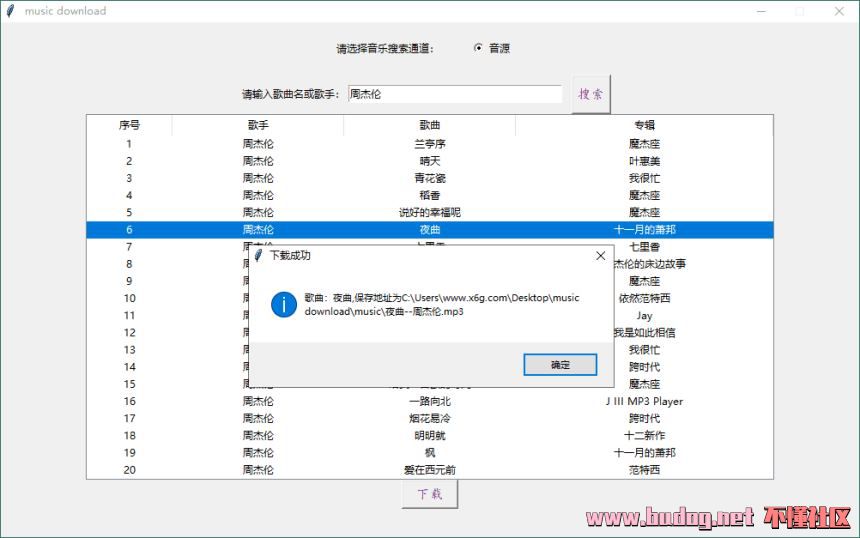The image size is (860, 538).
Task: Click the album 范特西 in row 20
Action: click(x=644, y=470)
